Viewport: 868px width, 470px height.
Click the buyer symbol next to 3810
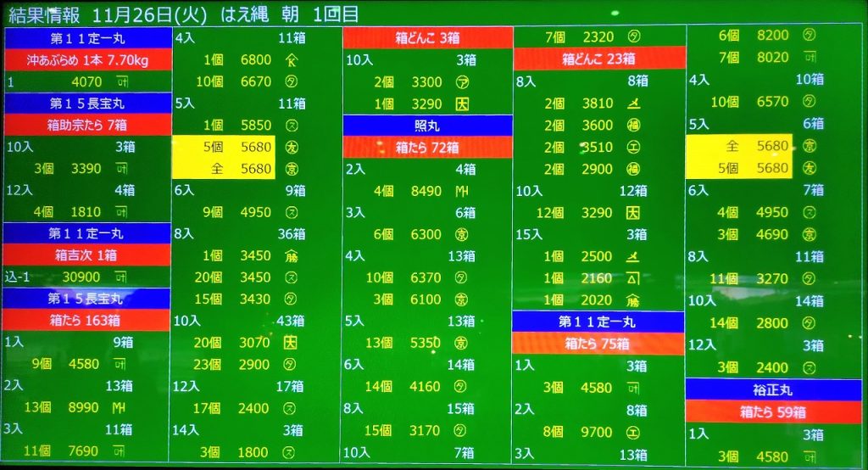[x=633, y=104]
